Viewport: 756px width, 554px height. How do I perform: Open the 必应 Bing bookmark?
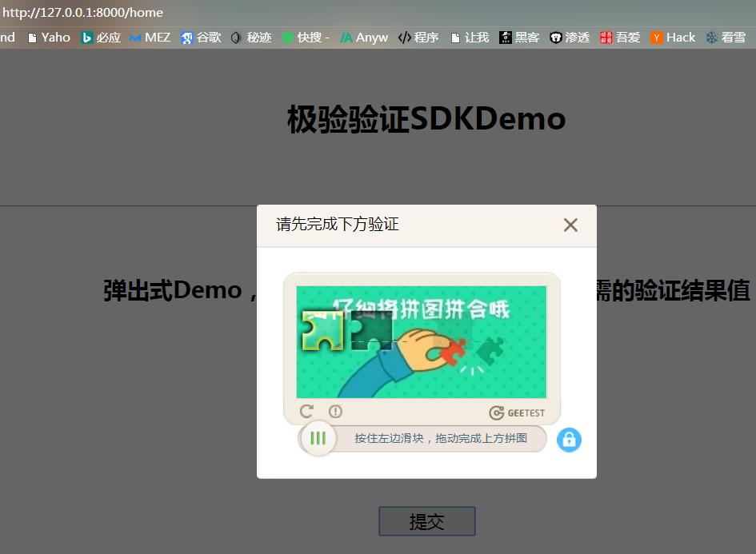click(102, 38)
